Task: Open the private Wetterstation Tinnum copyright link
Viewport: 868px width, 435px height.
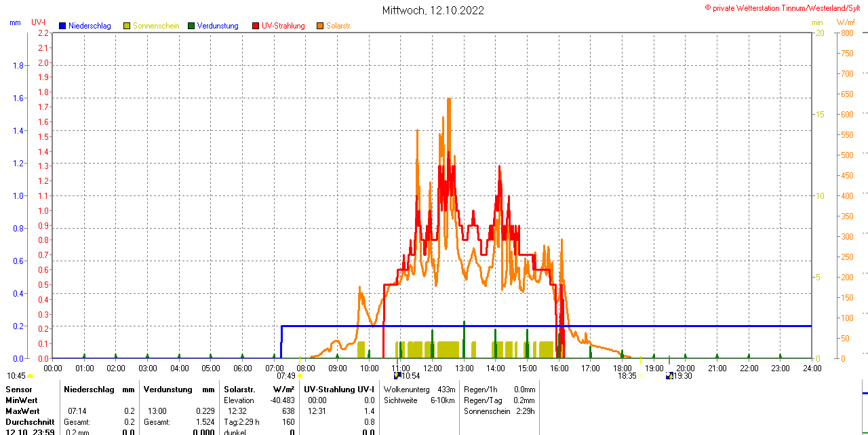Action: (x=785, y=8)
